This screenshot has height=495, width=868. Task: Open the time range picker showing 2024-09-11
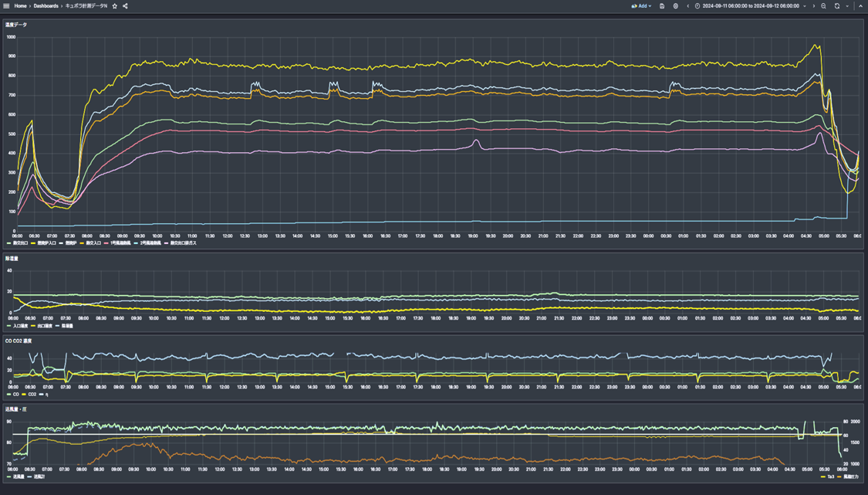pyautogui.click(x=750, y=6)
